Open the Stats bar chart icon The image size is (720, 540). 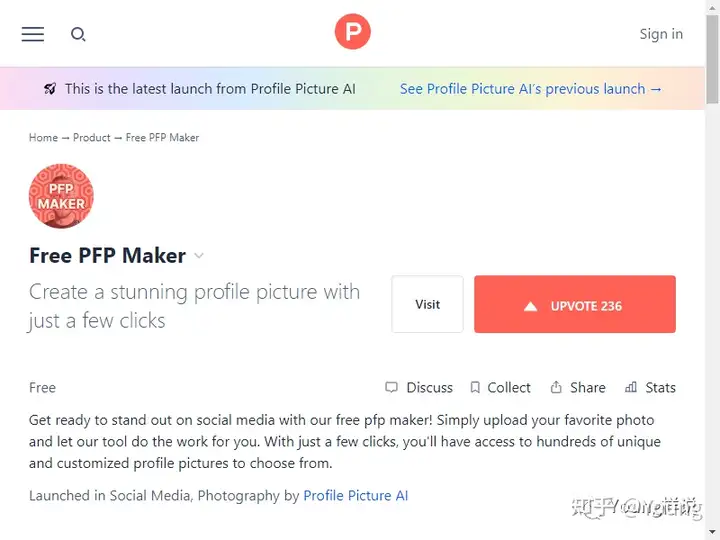pyautogui.click(x=631, y=388)
